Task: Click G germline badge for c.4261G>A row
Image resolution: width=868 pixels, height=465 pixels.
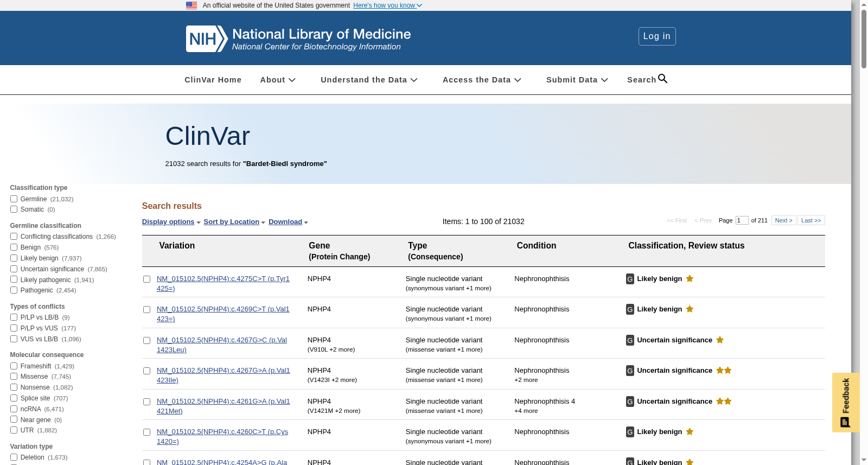Action: 630,402
